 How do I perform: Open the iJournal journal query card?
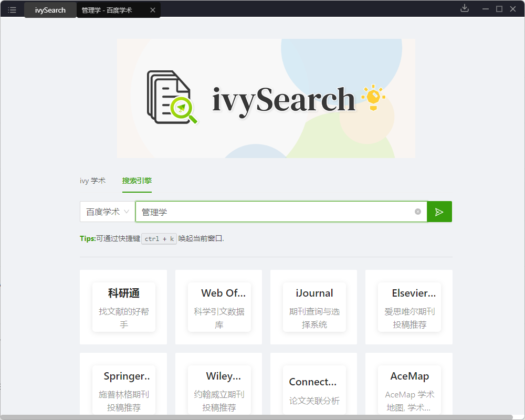[x=314, y=307]
